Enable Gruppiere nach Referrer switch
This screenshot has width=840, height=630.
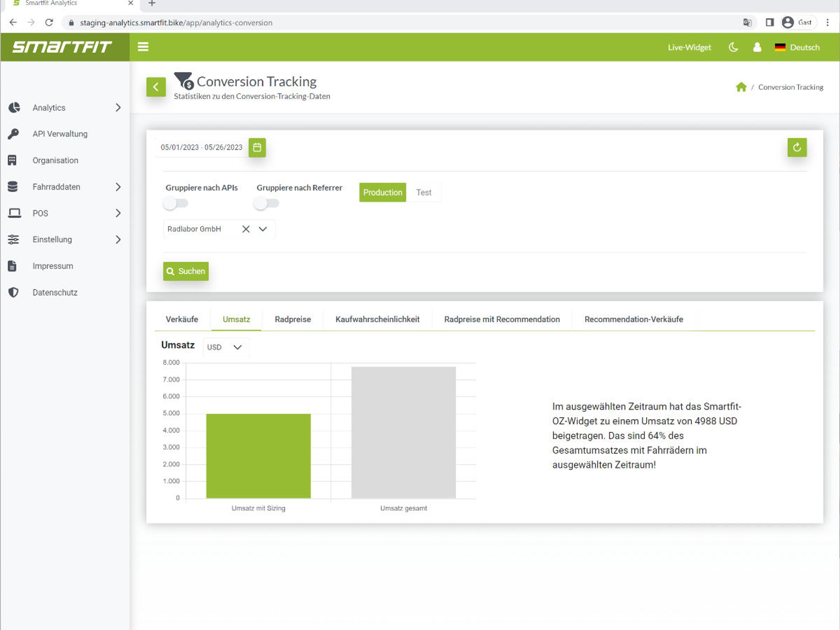[266, 203]
